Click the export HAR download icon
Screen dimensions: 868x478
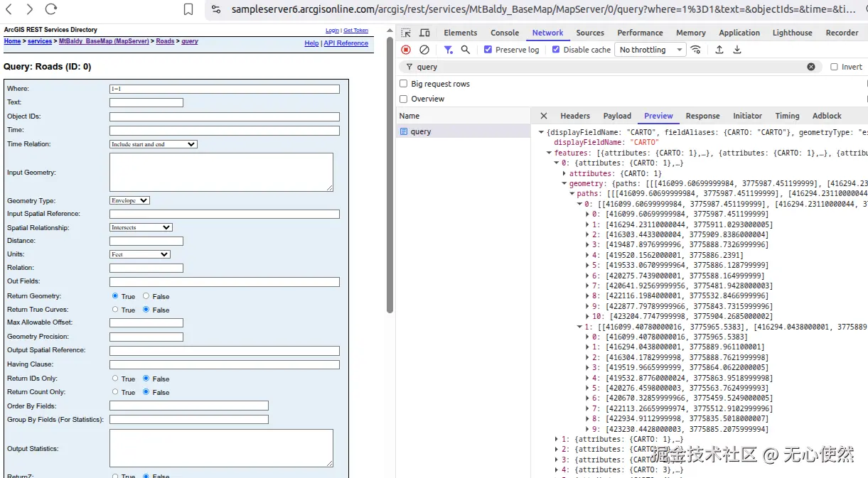[x=737, y=50]
